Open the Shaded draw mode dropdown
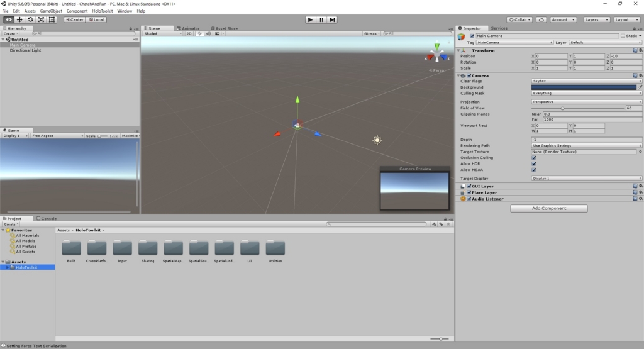This screenshot has width=644, height=349. (163, 34)
